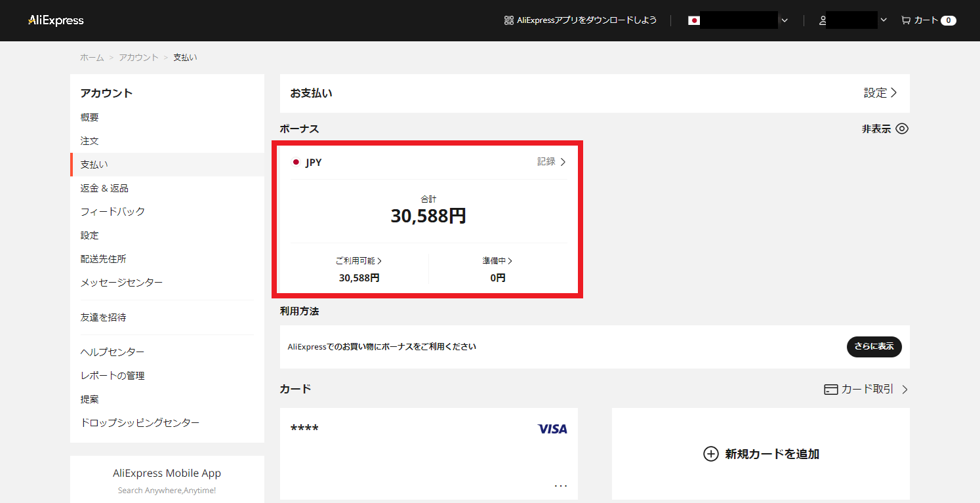Select 注文 in the account sidebar

pyautogui.click(x=89, y=140)
